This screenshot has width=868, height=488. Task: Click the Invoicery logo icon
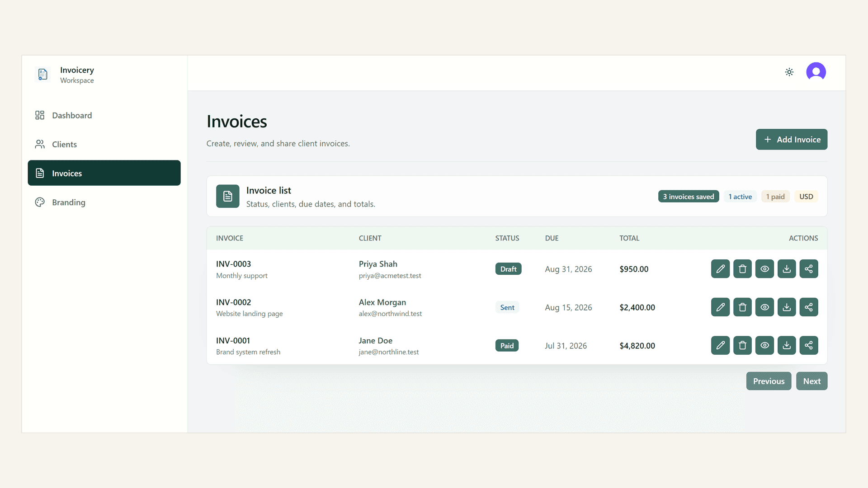point(42,74)
